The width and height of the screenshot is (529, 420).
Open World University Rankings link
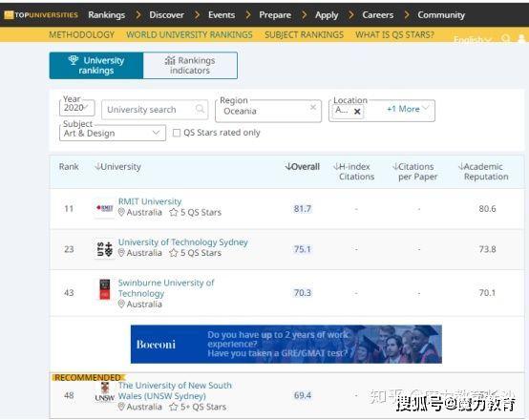pos(189,34)
